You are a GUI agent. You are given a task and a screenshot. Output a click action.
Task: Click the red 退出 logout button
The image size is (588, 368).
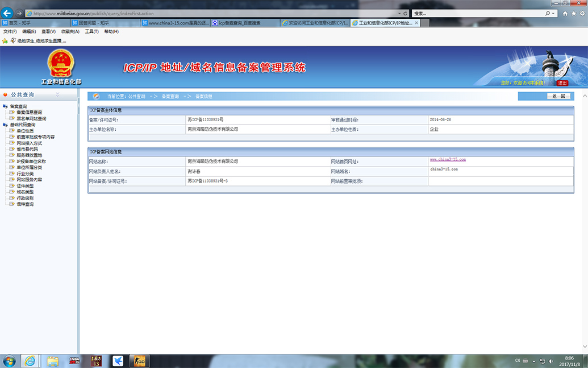coord(562,83)
